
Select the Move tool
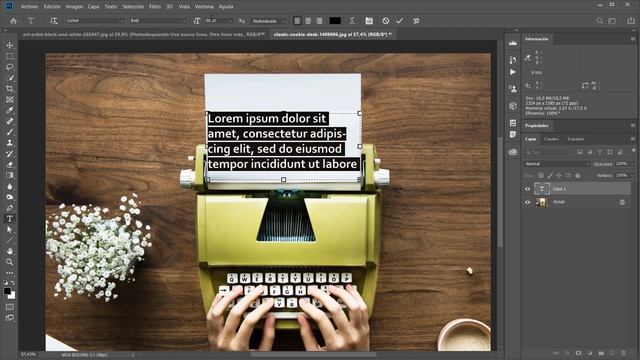tap(10, 45)
